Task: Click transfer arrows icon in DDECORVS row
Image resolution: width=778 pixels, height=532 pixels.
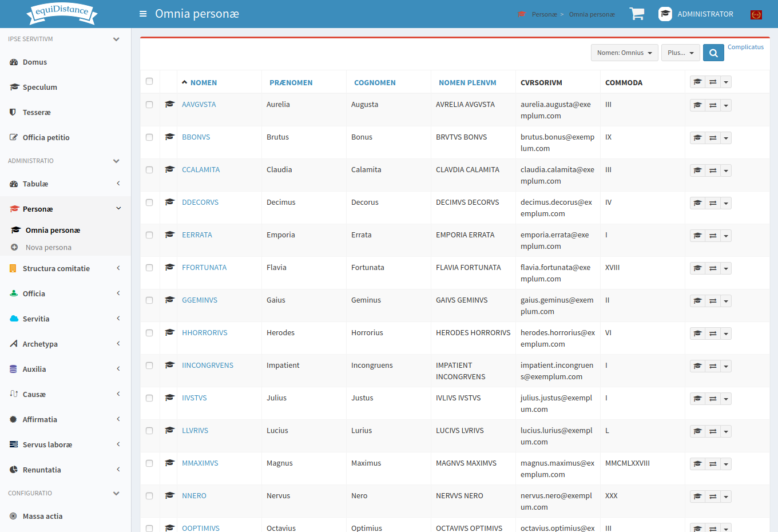Action: point(713,203)
